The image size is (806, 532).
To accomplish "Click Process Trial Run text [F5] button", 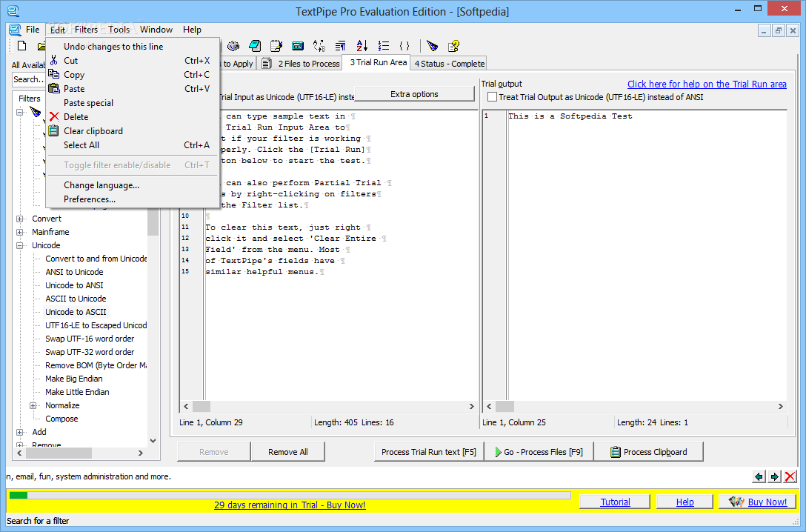I will (429, 452).
